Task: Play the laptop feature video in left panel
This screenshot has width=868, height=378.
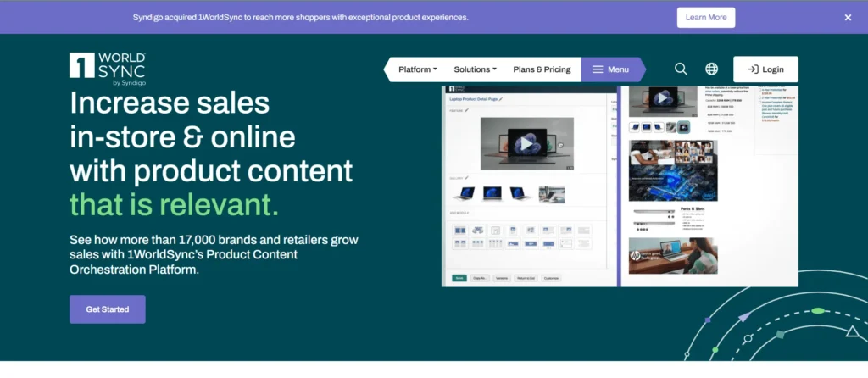Action: point(526,144)
